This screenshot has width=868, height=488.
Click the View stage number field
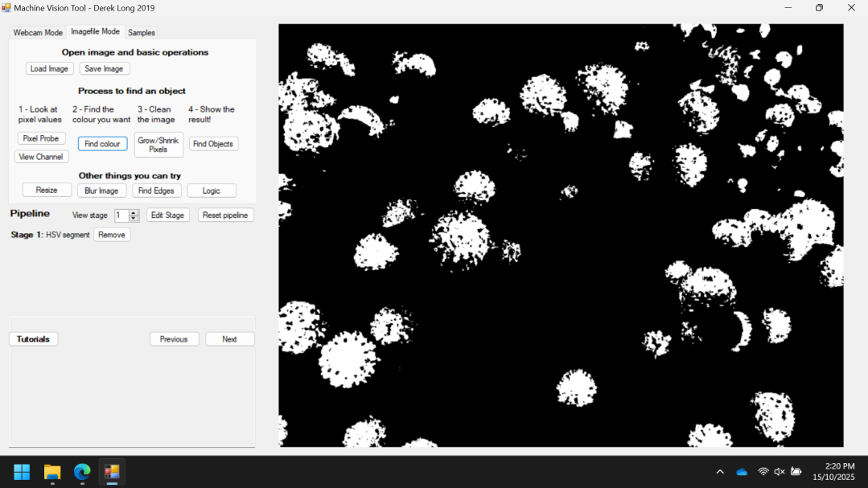121,215
